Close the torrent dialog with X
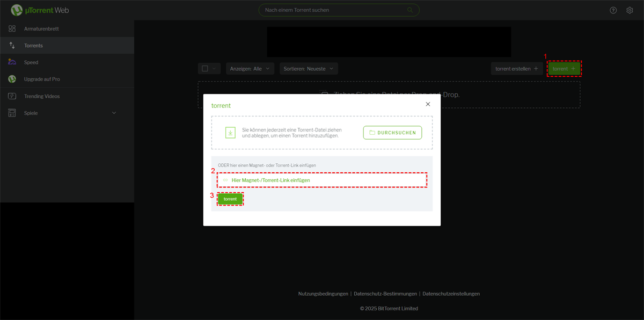The height and width of the screenshot is (320, 644). pos(428,104)
